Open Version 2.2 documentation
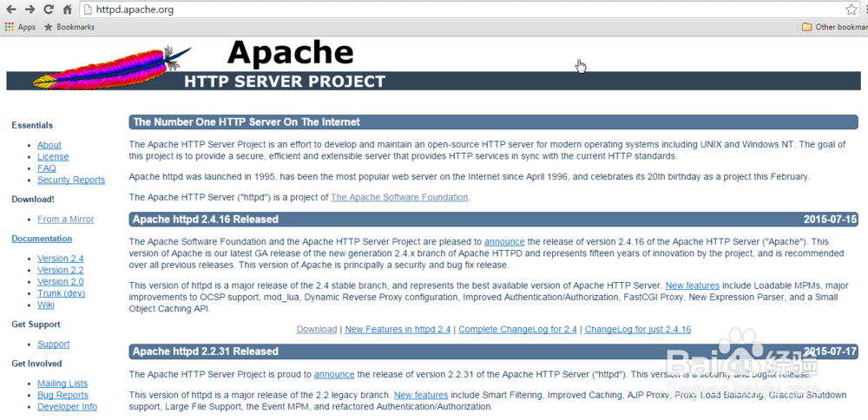 click(61, 270)
